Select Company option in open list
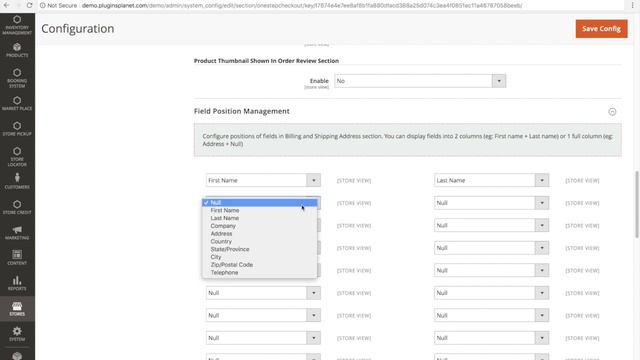The image size is (640, 360). point(260,226)
